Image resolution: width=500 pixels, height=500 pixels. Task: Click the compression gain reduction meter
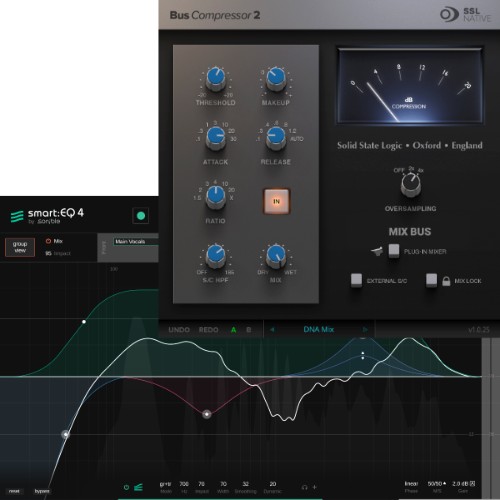(x=410, y=86)
